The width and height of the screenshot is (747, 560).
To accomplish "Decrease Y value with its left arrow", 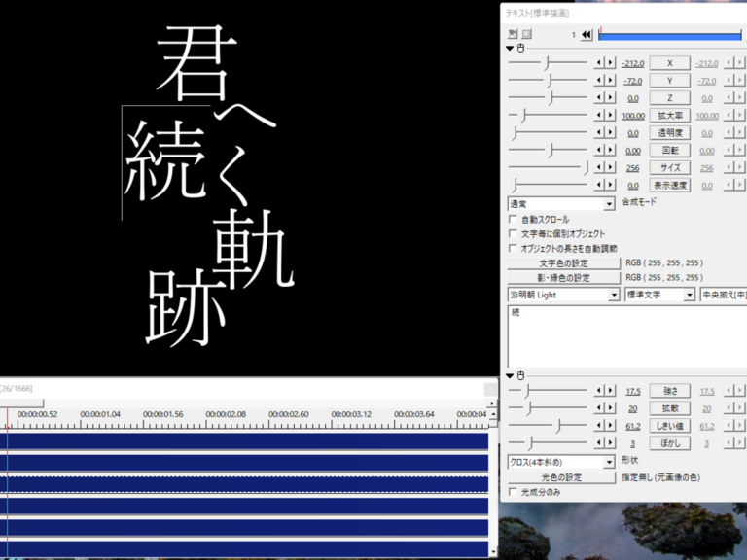I will coord(599,80).
